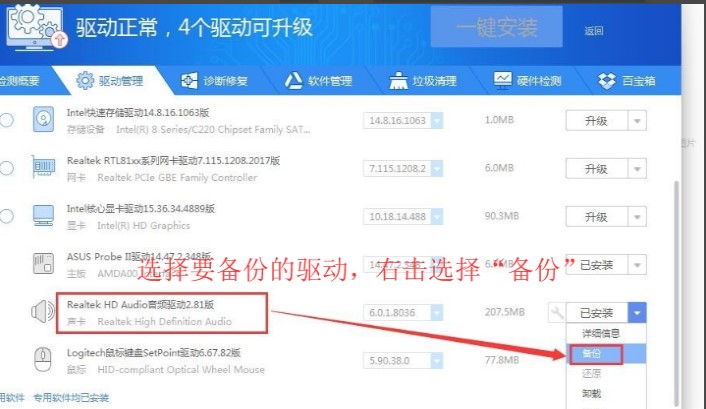Viewport: 706px width, 409px height.
Task: Click 升级 for Realtek network driver
Action: point(597,169)
